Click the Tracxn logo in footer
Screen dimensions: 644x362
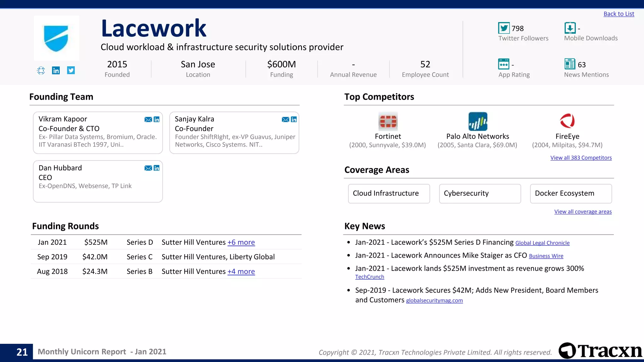point(601,351)
